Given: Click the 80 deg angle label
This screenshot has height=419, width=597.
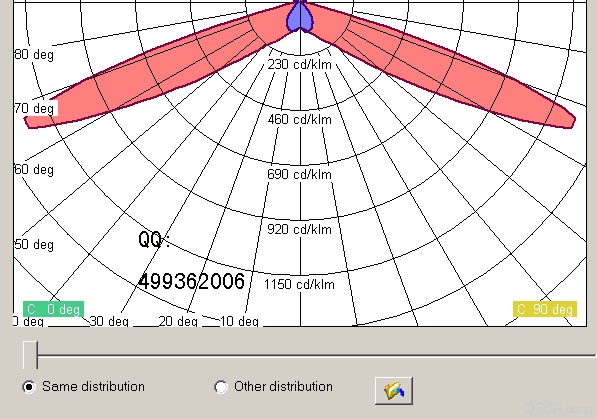Looking at the screenshot, I should tap(34, 54).
